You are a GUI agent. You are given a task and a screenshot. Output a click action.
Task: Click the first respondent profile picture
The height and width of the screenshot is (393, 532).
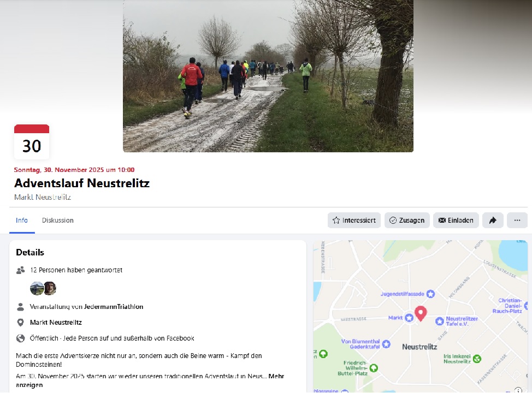37,289
